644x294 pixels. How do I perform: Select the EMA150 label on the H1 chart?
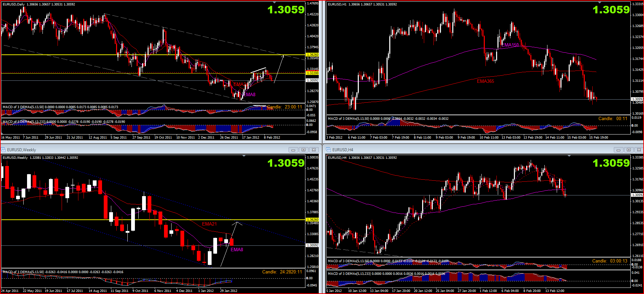pos(510,45)
